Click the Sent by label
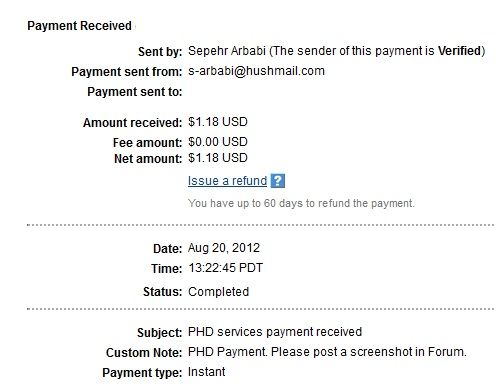Image resolution: width=496 pixels, height=392 pixels. coord(160,52)
